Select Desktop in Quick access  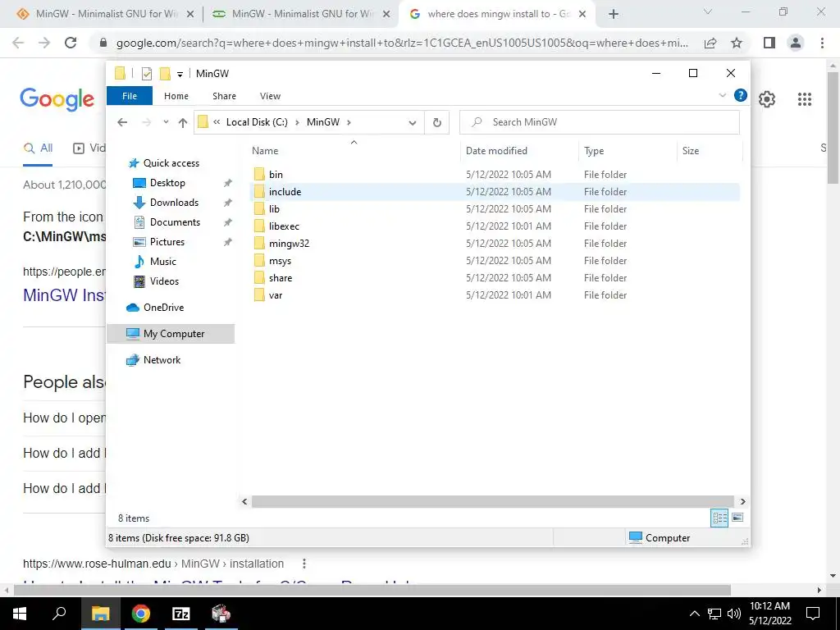167,183
